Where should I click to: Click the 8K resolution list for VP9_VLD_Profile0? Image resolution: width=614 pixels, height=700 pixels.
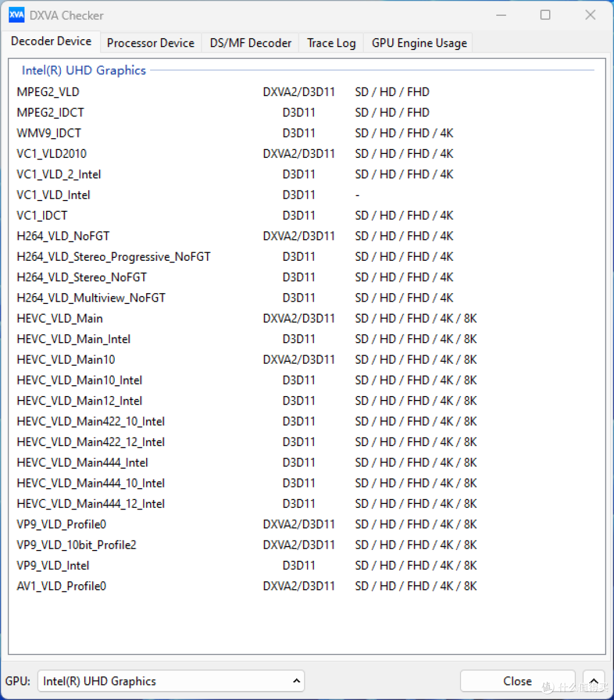(x=416, y=524)
